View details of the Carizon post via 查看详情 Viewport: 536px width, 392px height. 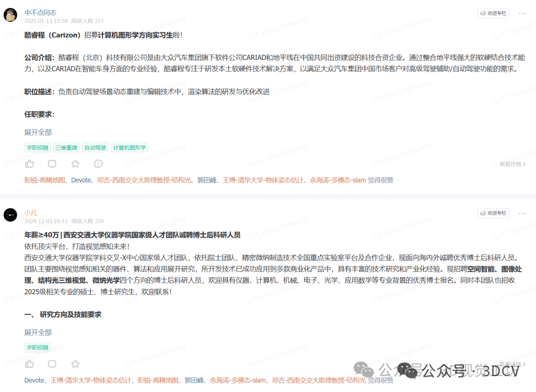(x=512, y=164)
